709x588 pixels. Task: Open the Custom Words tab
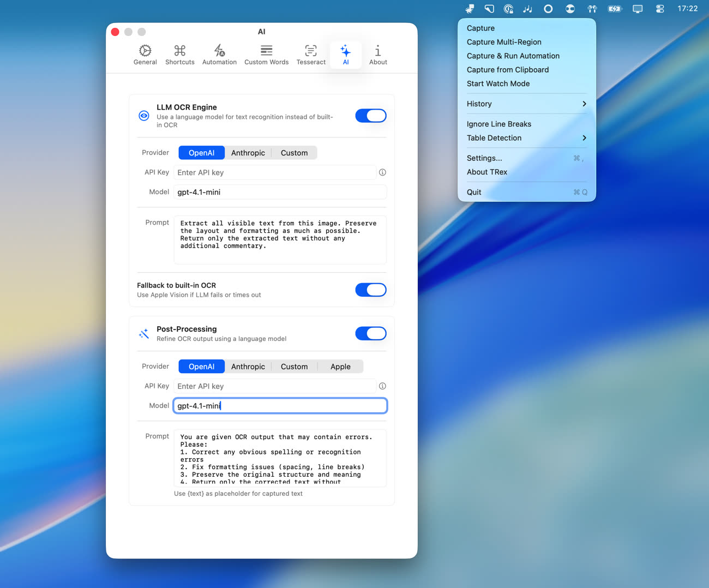coord(266,55)
